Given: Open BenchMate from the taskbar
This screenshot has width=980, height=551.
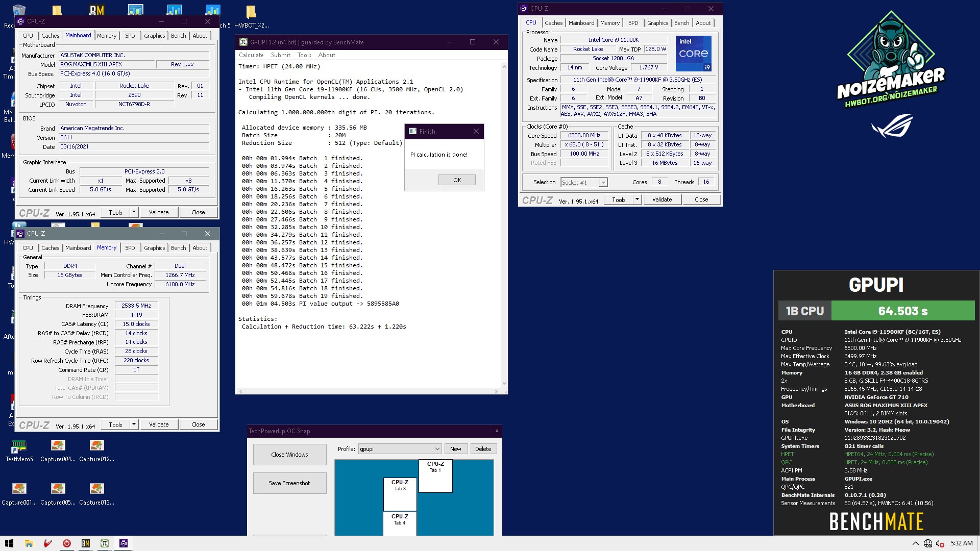Looking at the screenshot, I should pyautogui.click(x=85, y=543).
